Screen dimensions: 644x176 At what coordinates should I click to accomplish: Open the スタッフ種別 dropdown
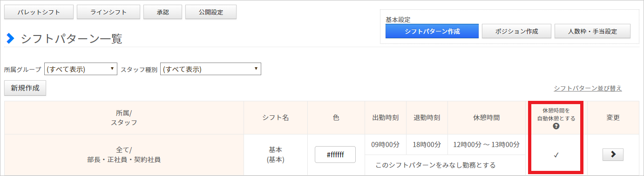click(x=210, y=69)
